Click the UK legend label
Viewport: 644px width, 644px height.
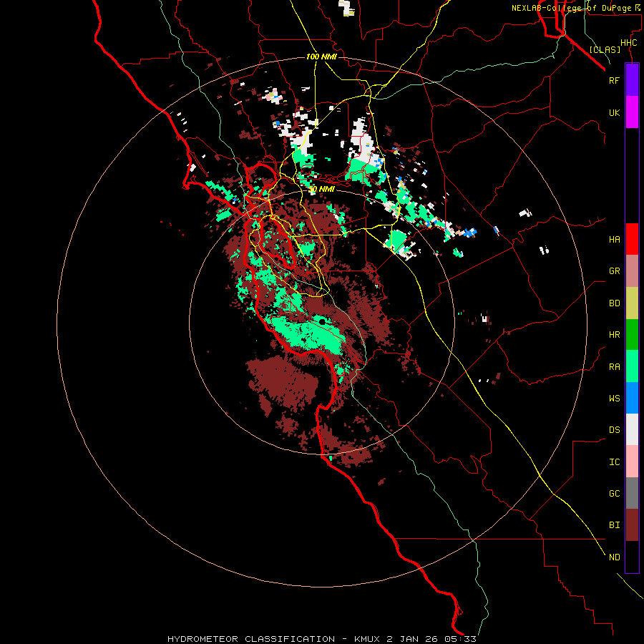614,112
